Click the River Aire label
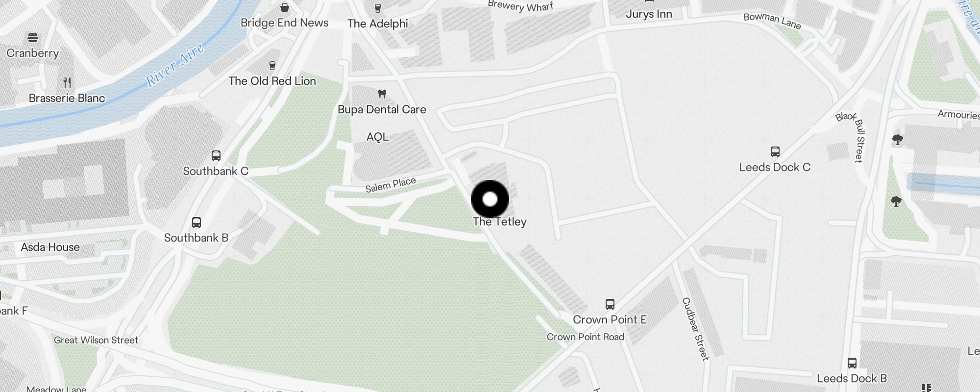This screenshot has height=392, width=980. coord(175,65)
